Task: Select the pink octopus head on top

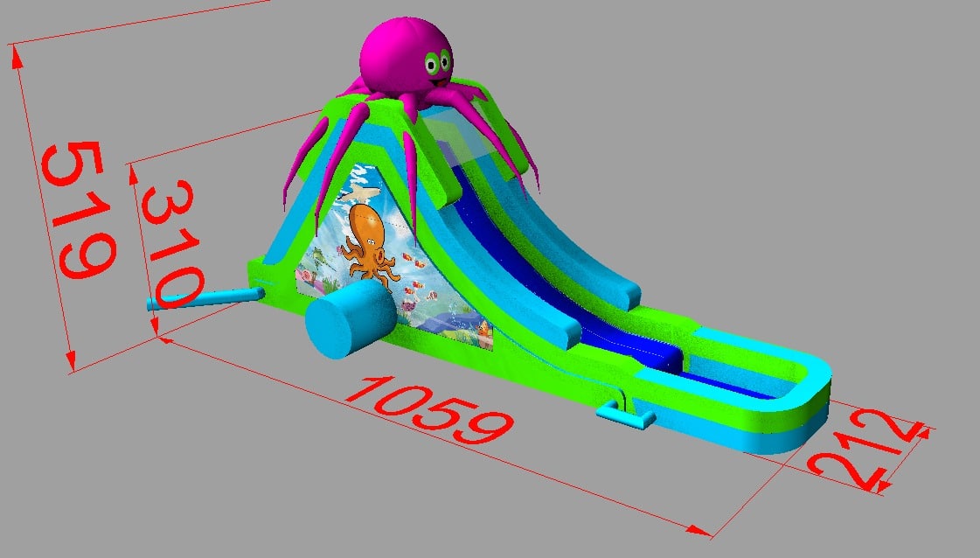Action: point(406,56)
